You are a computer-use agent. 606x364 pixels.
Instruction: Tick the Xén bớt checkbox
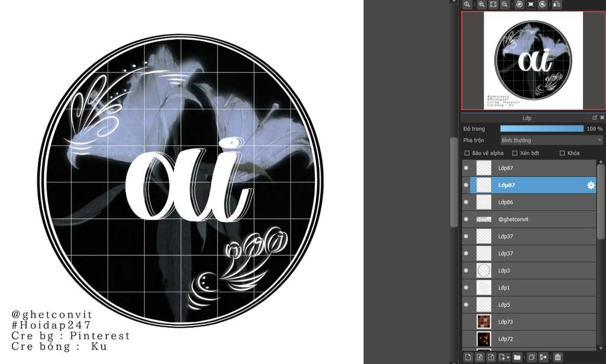point(515,153)
